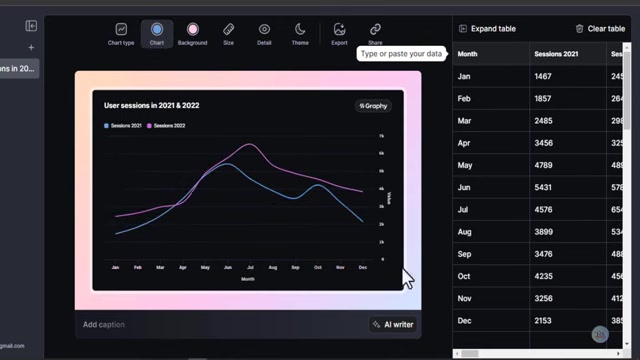This screenshot has width=640, height=360.
Task: Expand the data table
Action: pos(487,29)
